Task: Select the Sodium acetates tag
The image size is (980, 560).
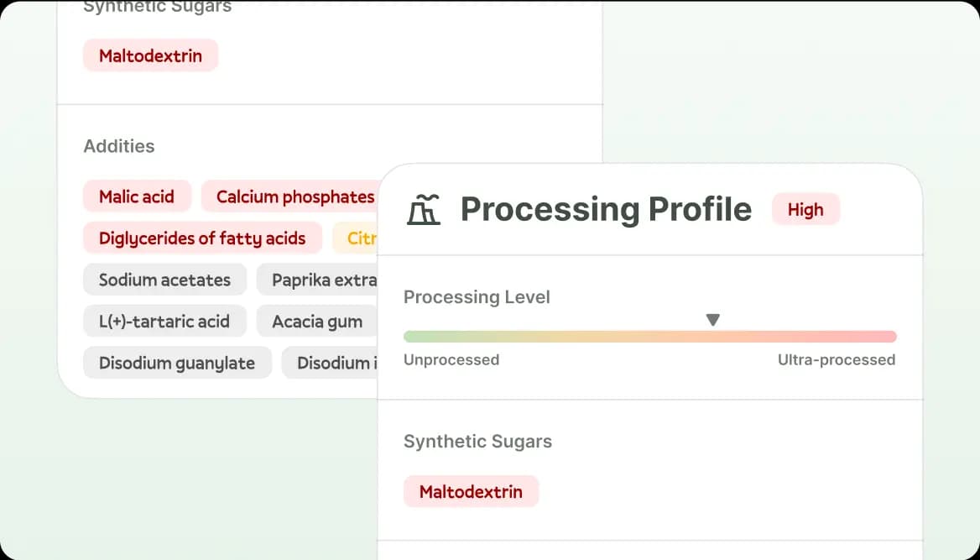Action: point(164,280)
